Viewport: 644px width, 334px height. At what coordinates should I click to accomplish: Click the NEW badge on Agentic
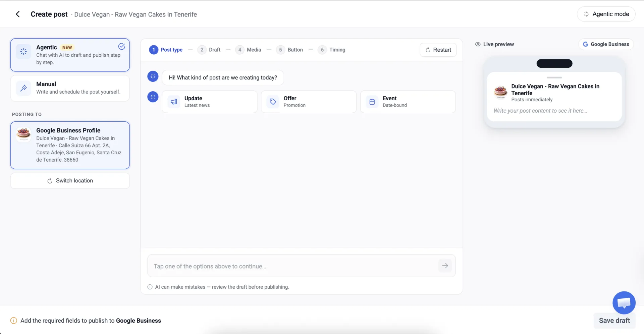pyautogui.click(x=67, y=47)
